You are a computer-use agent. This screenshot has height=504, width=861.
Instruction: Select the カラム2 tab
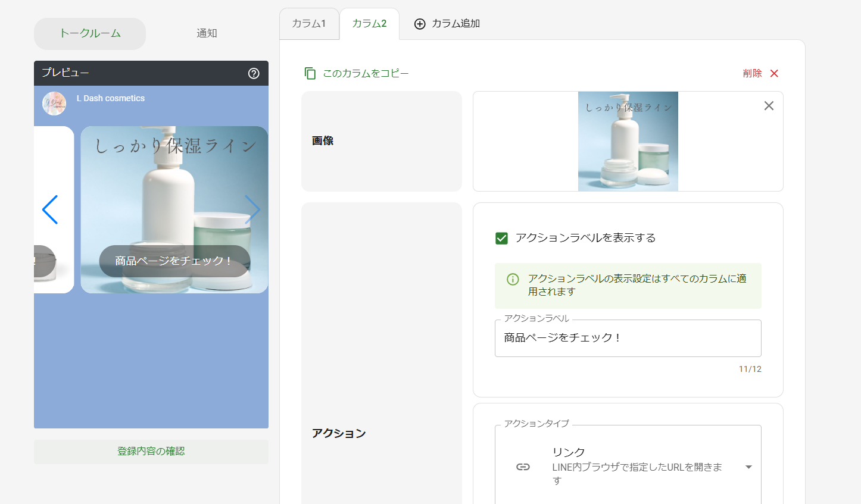click(x=369, y=24)
